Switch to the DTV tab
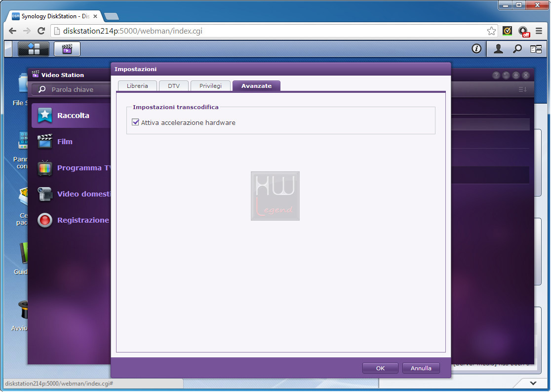 click(174, 86)
